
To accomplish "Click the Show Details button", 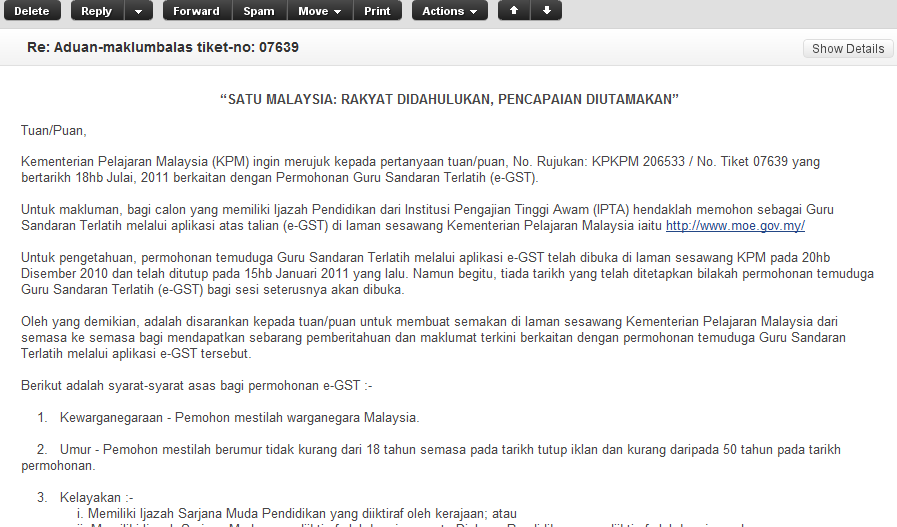I will (848, 49).
